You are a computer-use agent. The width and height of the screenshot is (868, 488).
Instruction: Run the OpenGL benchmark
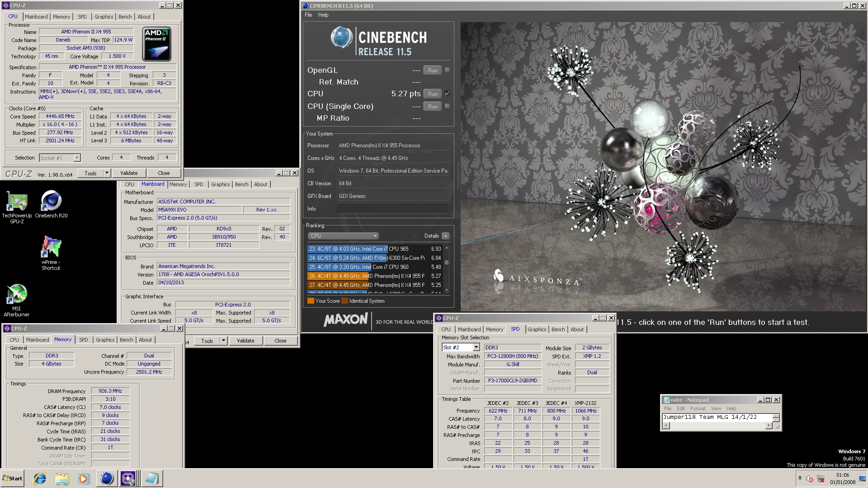(x=433, y=70)
